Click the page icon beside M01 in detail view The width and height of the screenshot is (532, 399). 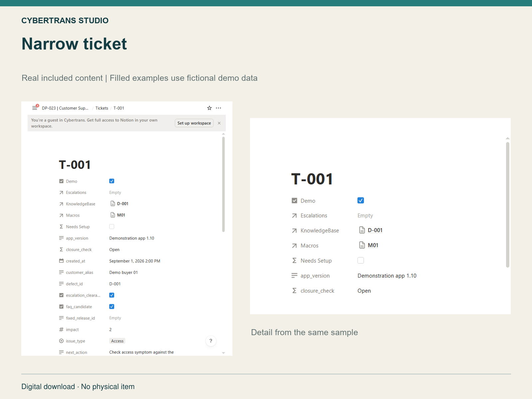[x=362, y=245]
